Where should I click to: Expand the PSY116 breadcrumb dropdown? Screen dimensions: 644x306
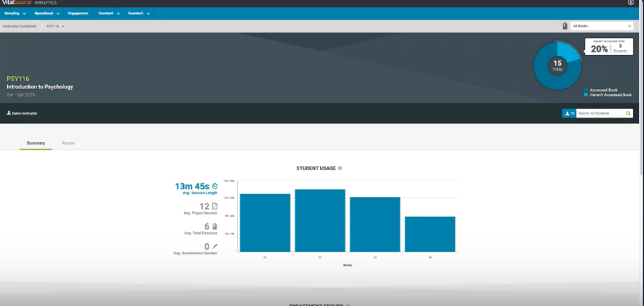[x=56, y=26]
